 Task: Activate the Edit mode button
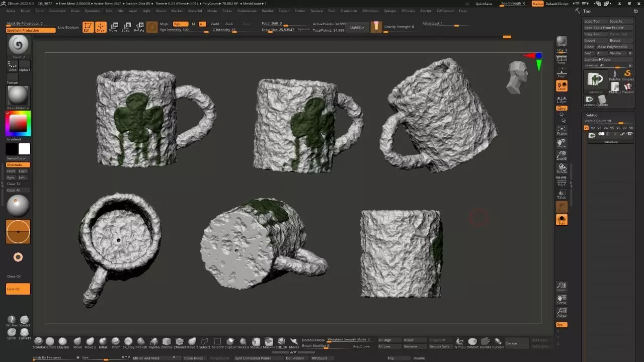click(88, 27)
